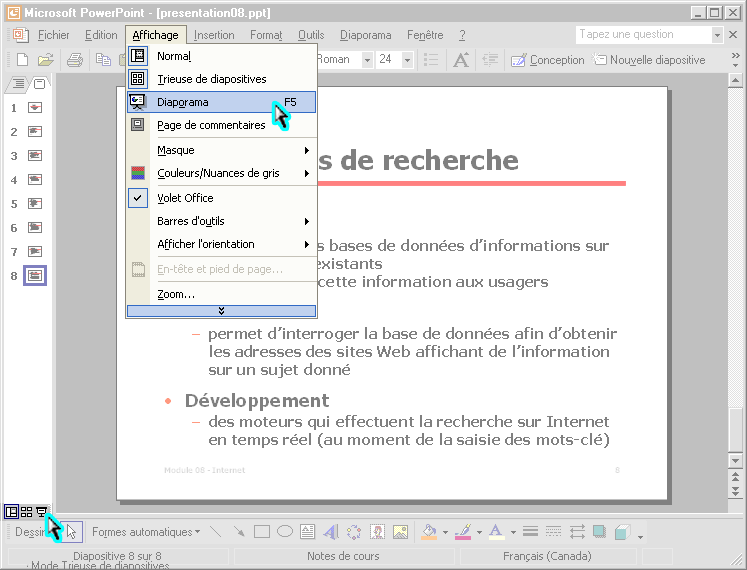The width and height of the screenshot is (747, 570).
Task: Switch to the Slides tab icon
Action: click(x=40, y=84)
